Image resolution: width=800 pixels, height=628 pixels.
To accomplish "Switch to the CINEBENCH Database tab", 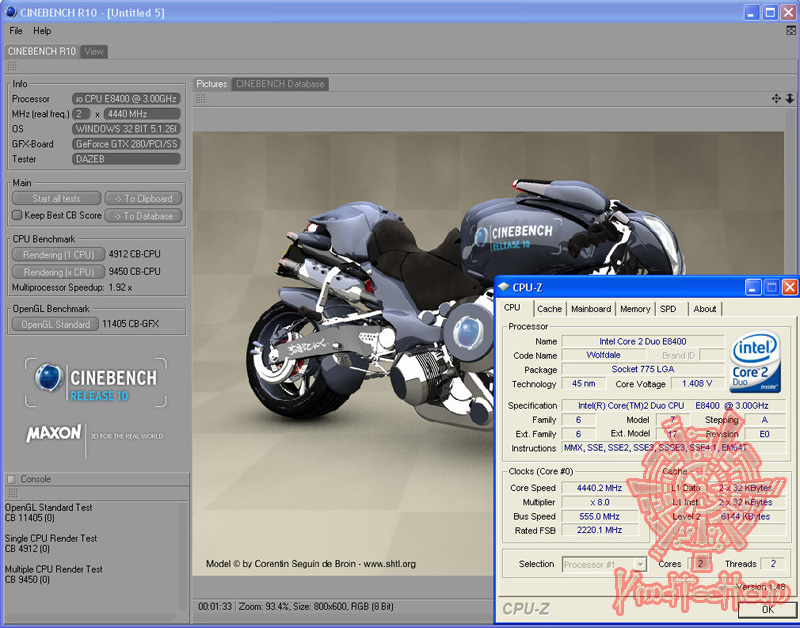I will [280, 84].
